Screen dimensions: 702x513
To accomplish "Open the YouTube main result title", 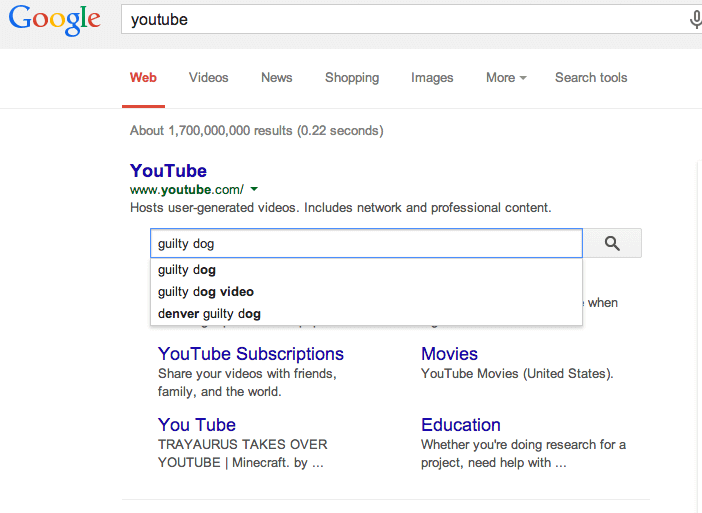I will click(168, 171).
